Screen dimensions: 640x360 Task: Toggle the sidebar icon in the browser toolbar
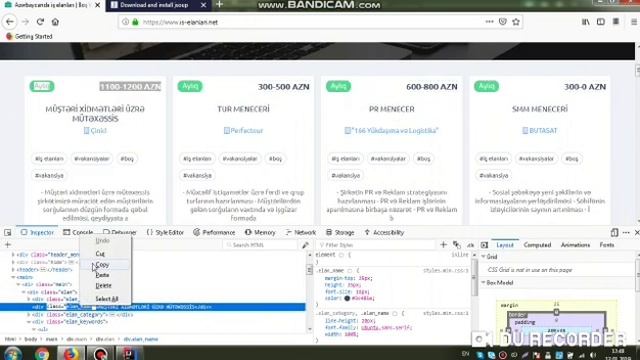coord(601,22)
